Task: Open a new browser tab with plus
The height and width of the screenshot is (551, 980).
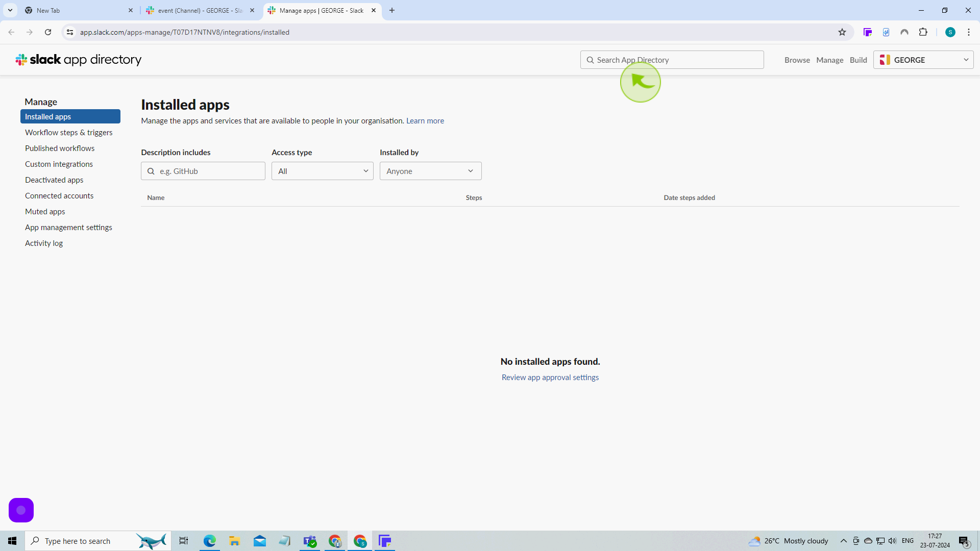Action: pyautogui.click(x=392, y=10)
